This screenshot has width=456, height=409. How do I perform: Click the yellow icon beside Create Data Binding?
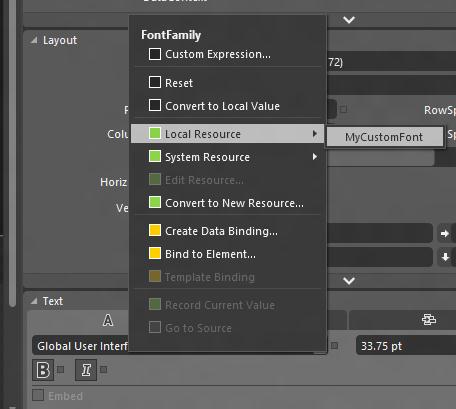(x=155, y=230)
